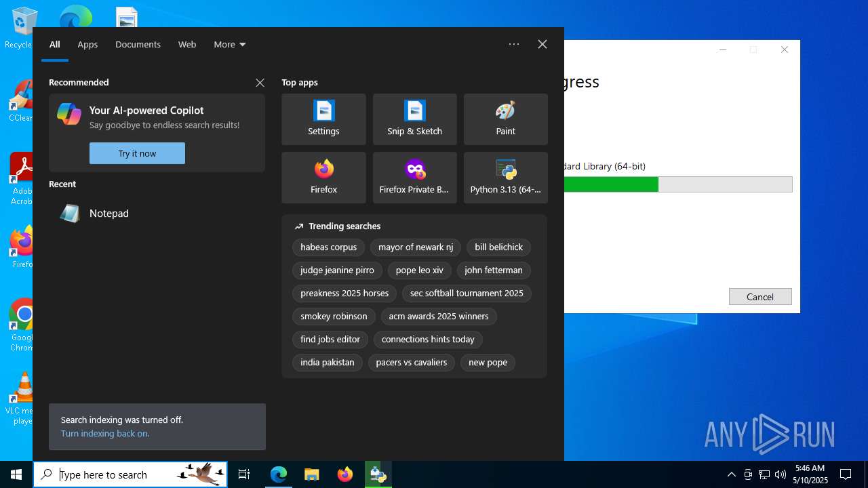The height and width of the screenshot is (488, 868).
Task: Open the volume control tray icon
Action: (781, 474)
